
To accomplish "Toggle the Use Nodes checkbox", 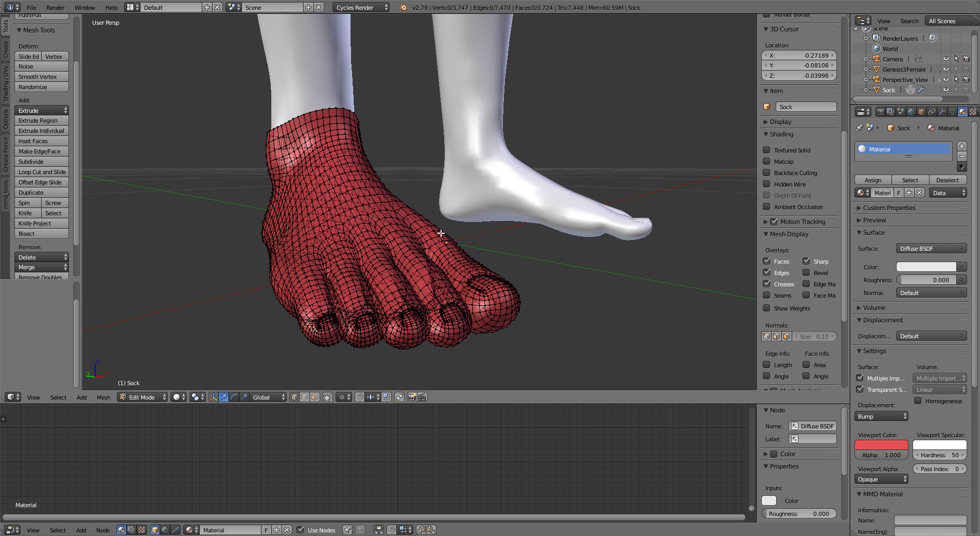I will click(x=301, y=530).
